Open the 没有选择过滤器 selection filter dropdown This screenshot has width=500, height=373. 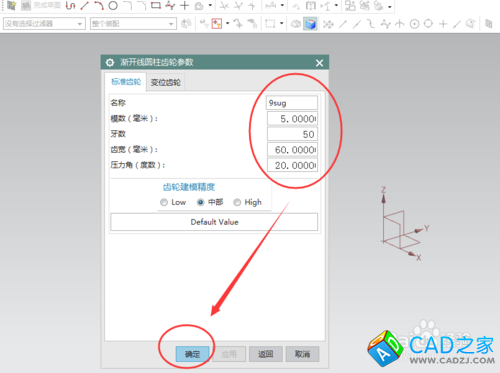pyautogui.click(x=44, y=24)
